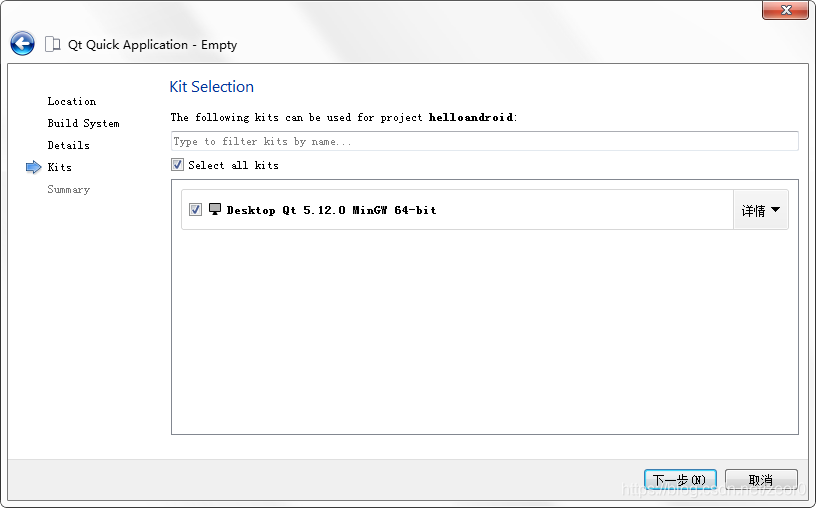Click the blue arrow marking the Kits step
816x508 pixels.
tap(33, 167)
